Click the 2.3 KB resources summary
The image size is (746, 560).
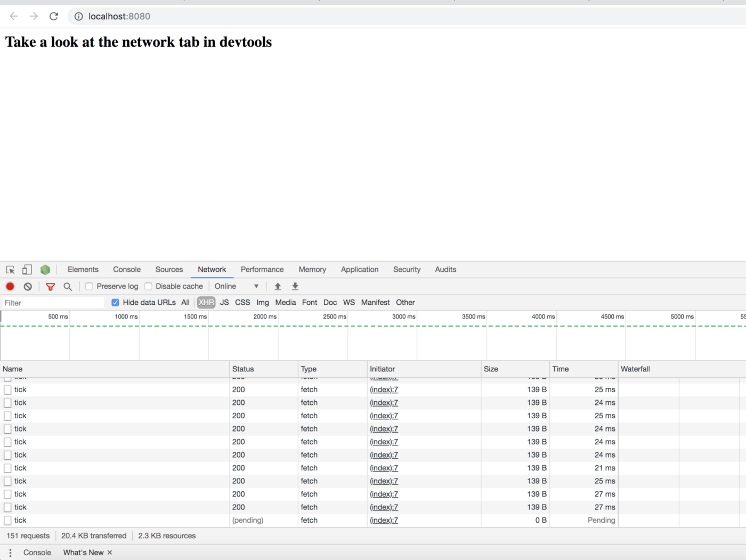pyautogui.click(x=167, y=536)
